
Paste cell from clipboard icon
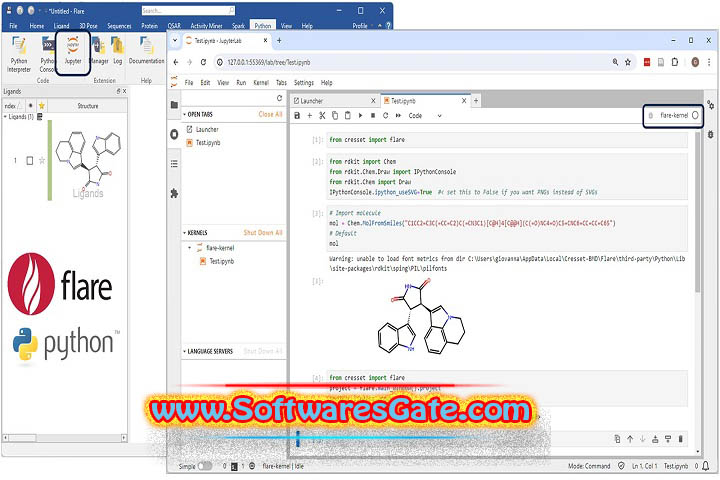348,116
